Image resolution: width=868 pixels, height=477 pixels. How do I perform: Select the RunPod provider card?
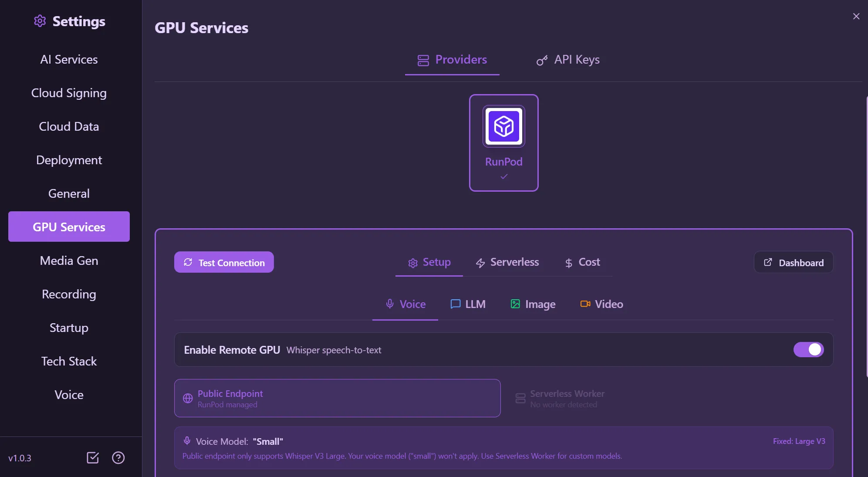pos(503,143)
